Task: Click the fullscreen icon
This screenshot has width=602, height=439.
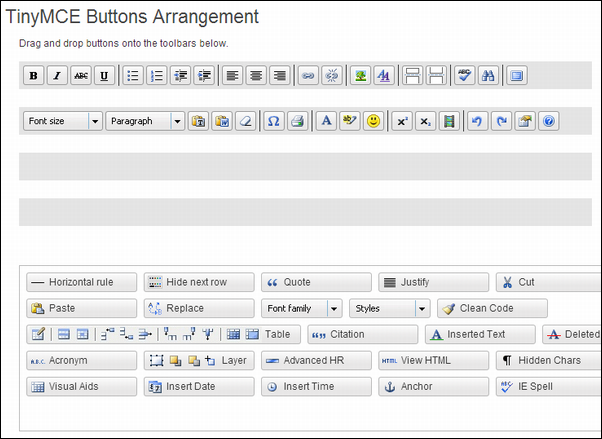Action: click(517, 75)
